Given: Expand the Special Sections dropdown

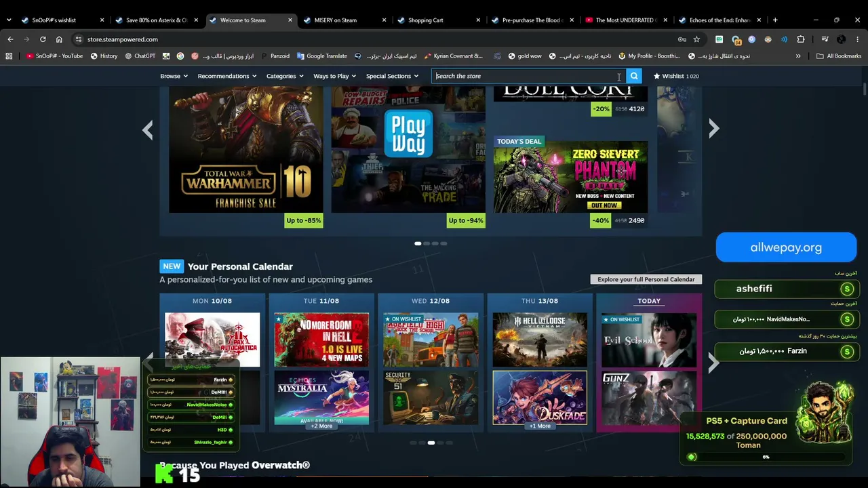Looking at the screenshot, I should (392, 76).
